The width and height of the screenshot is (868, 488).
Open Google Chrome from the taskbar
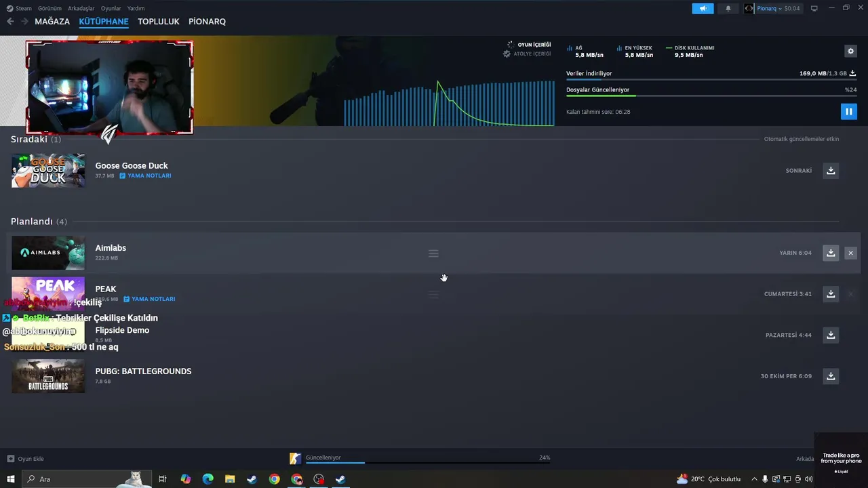(274, 479)
